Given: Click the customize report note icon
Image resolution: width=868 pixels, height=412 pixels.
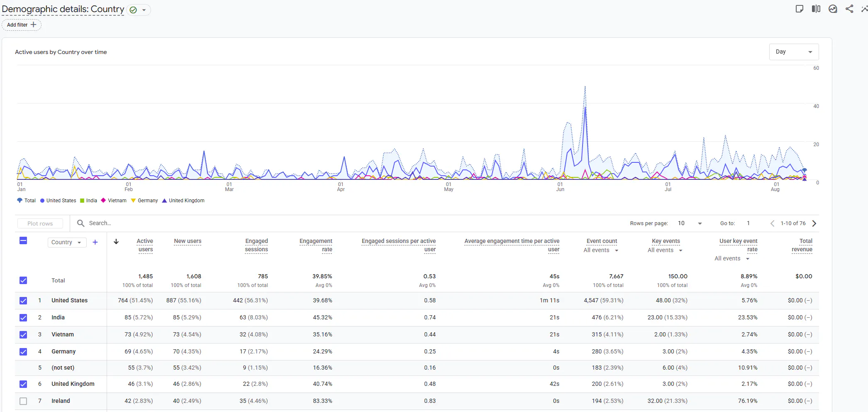Looking at the screenshot, I should [800, 9].
